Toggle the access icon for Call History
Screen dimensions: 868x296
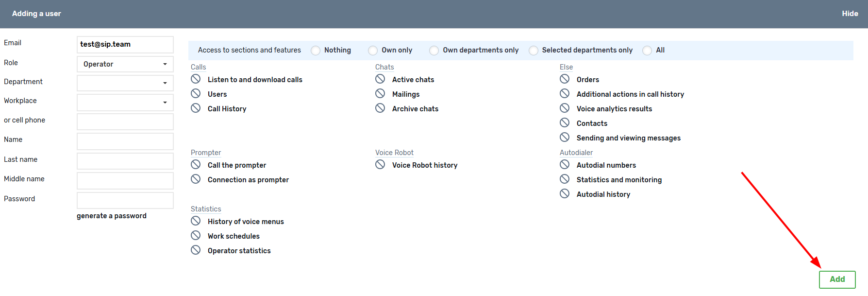(196, 108)
